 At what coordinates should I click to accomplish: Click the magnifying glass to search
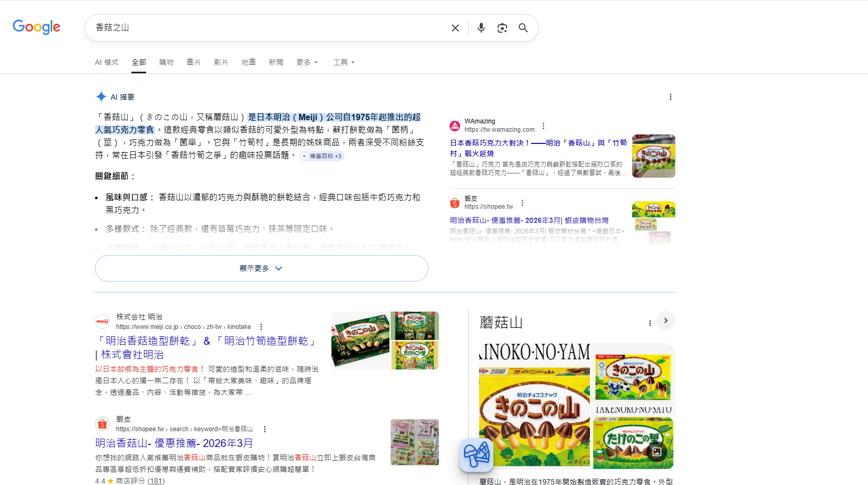pyautogui.click(x=523, y=27)
